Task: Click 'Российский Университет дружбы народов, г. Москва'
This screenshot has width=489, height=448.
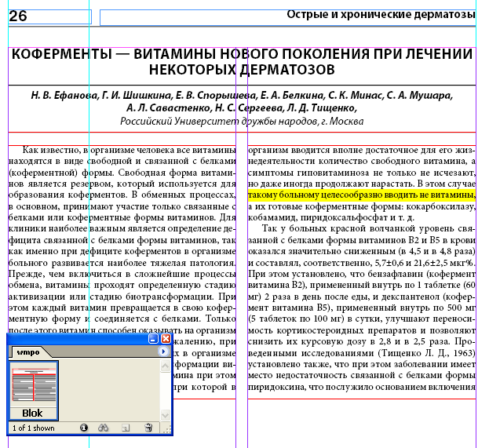Action: tap(242, 121)
